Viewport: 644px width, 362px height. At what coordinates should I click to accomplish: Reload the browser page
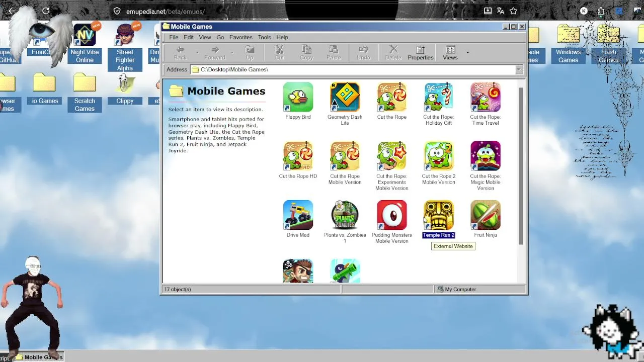[46, 11]
